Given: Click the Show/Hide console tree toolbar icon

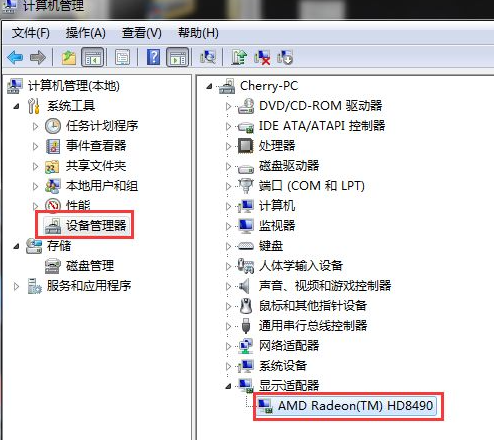Looking at the screenshot, I should pyautogui.click(x=92, y=57).
